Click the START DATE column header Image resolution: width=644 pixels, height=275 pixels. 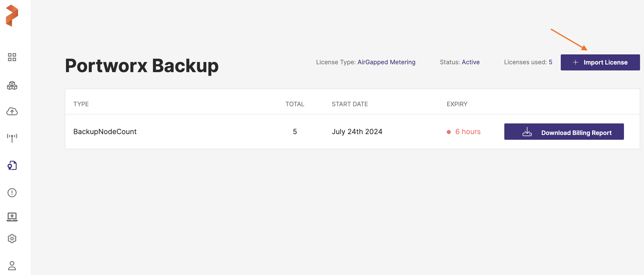(x=350, y=104)
